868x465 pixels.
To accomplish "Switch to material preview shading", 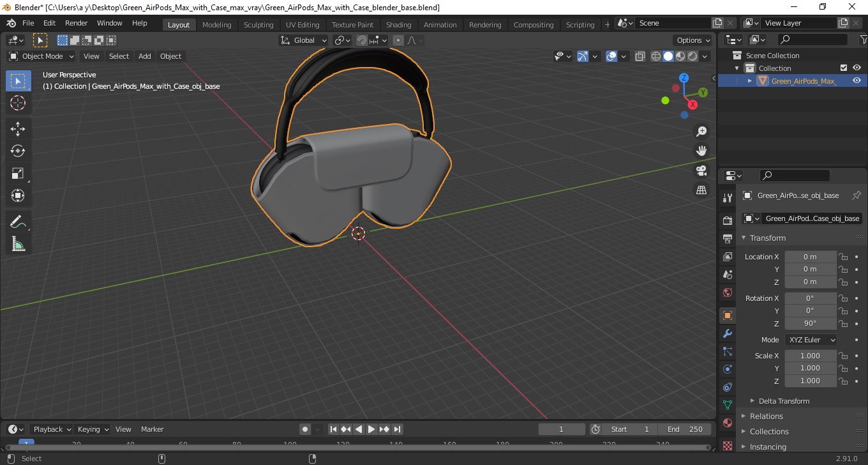I will (680, 56).
